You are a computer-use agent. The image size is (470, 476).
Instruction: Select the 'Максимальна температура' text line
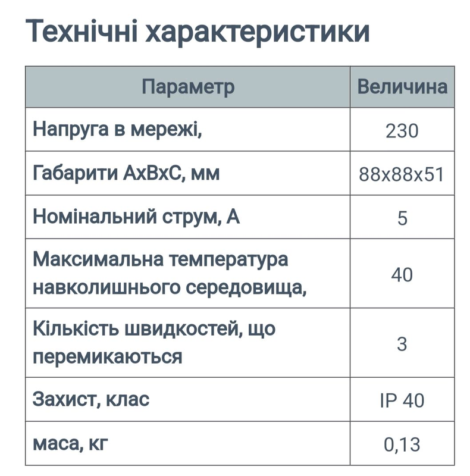pyautogui.click(x=160, y=260)
